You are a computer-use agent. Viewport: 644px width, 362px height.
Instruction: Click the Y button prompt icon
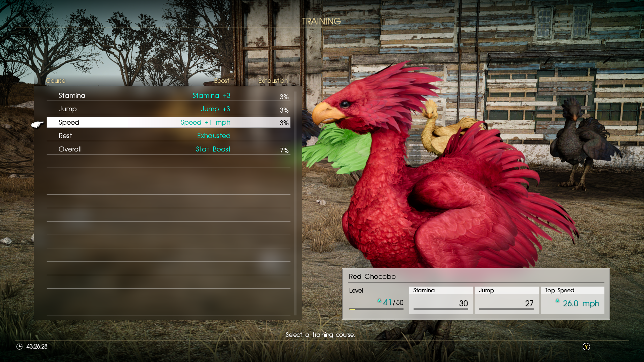[586, 347]
